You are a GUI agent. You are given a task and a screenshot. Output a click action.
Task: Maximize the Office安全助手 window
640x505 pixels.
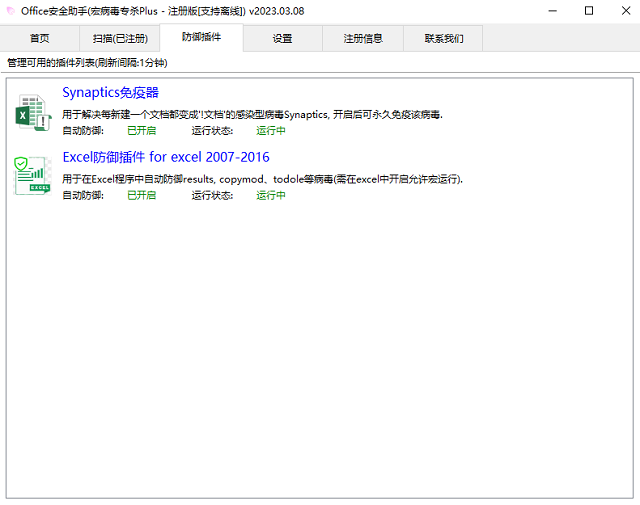589,11
